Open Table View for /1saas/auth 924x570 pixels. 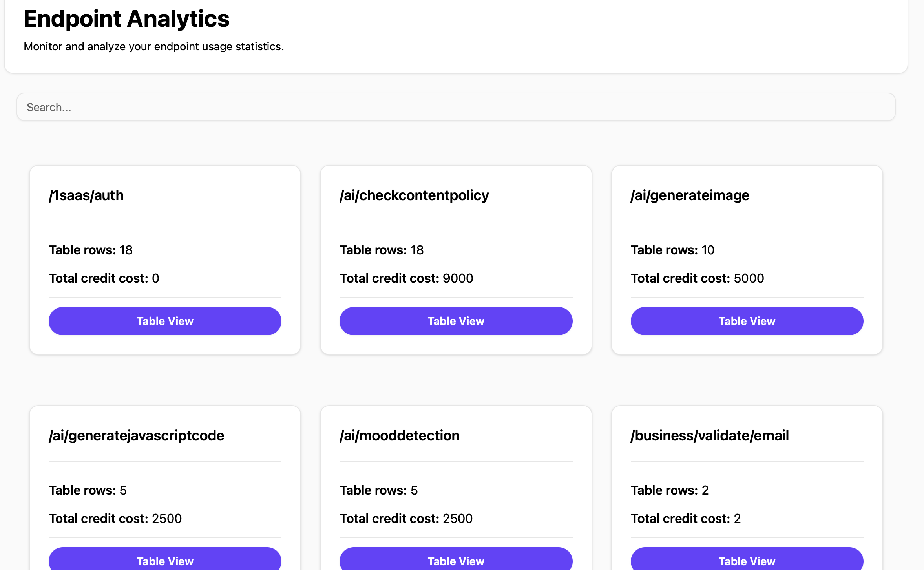165,321
